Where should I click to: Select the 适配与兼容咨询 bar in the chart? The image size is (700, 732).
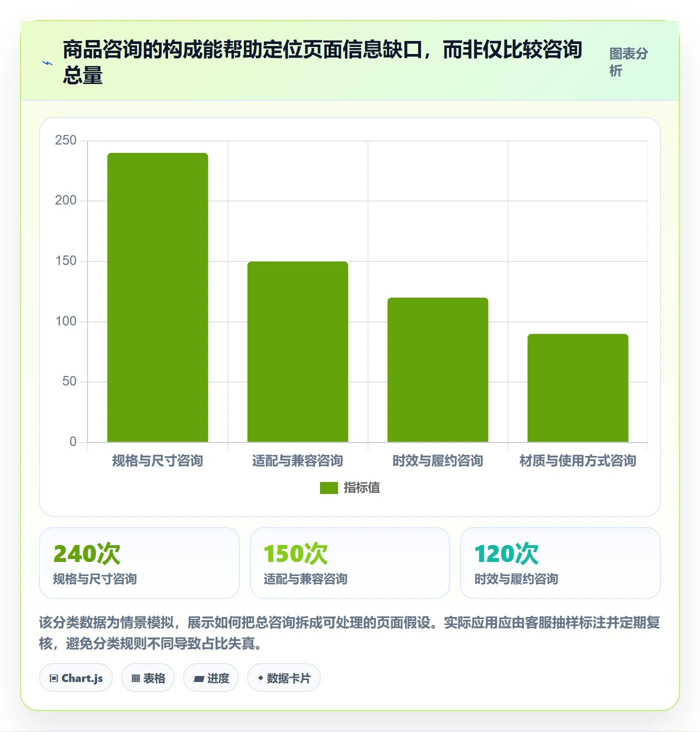[x=297, y=351]
